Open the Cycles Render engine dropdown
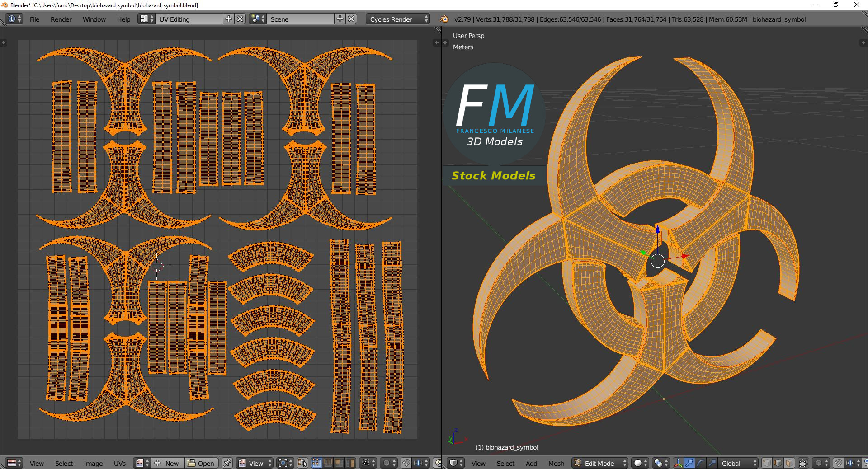Screen dimensions: 868x469 (x=398, y=19)
